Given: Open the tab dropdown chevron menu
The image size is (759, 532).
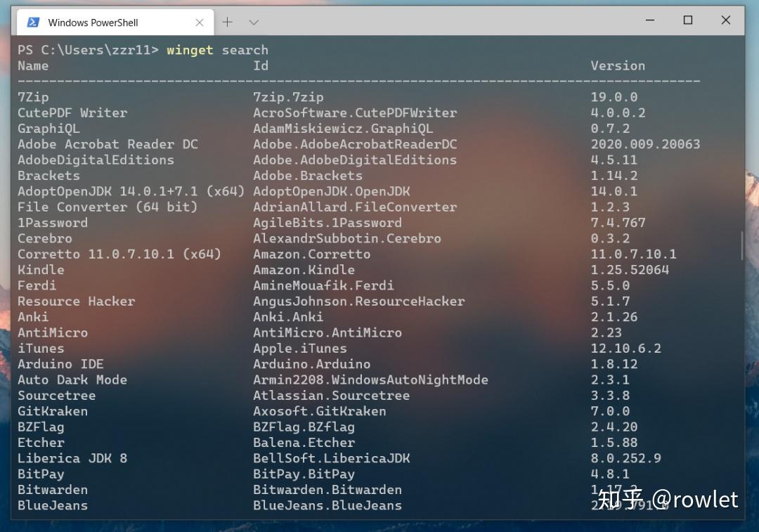Looking at the screenshot, I should coord(254,22).
